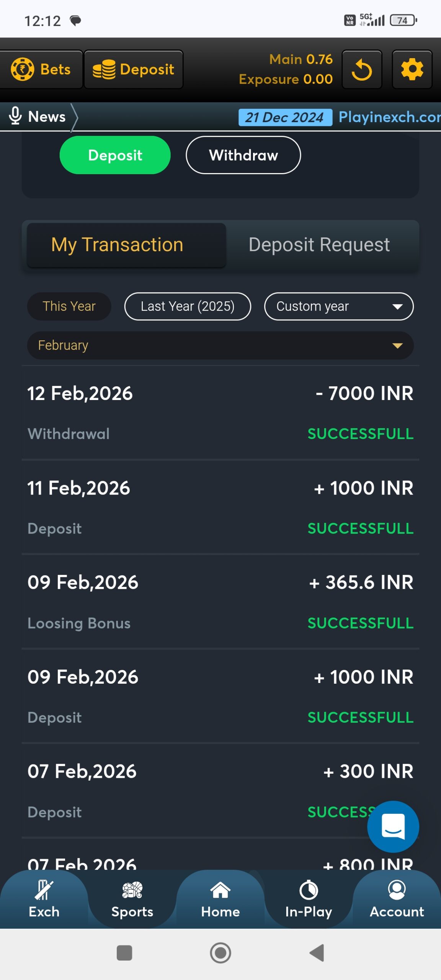Open settings via the gear icon
Screen dimensions: 441x980
pyautogui.click(x=412, y=70)
